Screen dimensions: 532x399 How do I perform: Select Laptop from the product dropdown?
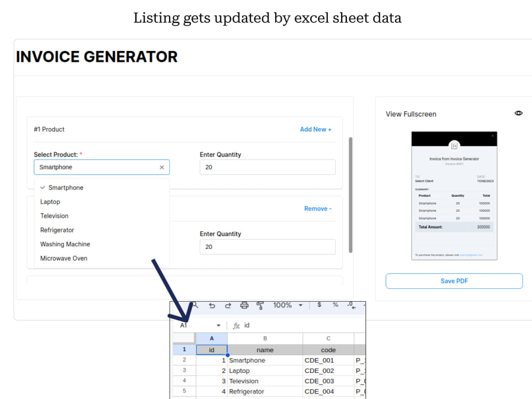click(50, 202)
